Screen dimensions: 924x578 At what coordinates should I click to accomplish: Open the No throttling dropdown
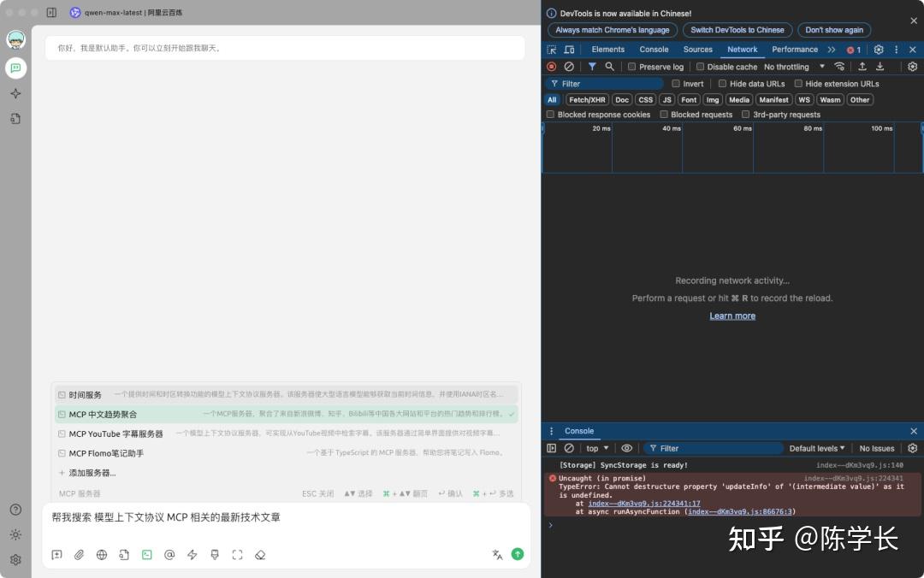pyautogui.click(x=794, y=67)
